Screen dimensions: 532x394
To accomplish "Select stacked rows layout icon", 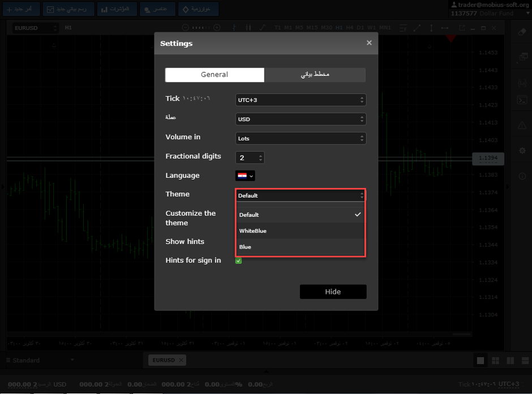I will point(525,361).
